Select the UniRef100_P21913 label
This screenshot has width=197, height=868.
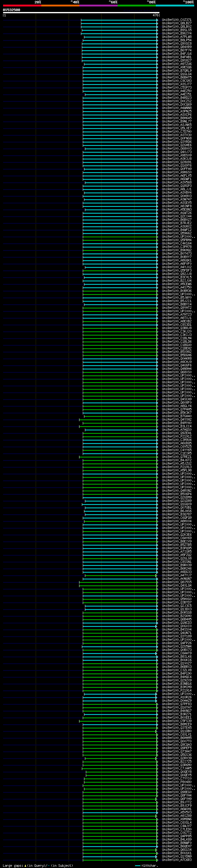coord(177,467)
